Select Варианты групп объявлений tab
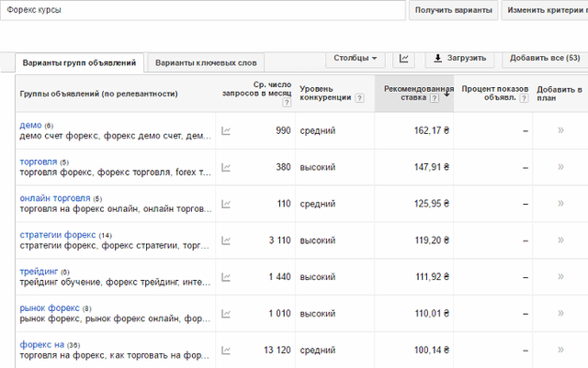 tap(79, 62)
